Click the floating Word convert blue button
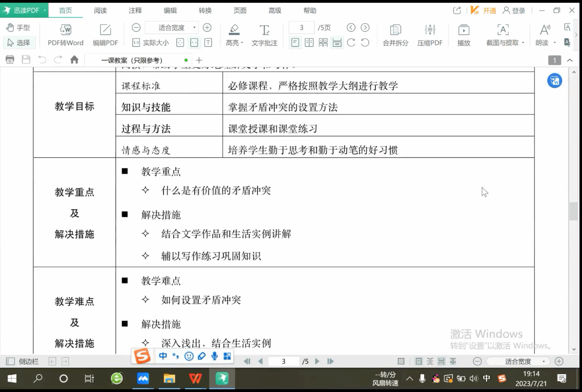Screen dimensions: 582x392 [x=554, y=81]
